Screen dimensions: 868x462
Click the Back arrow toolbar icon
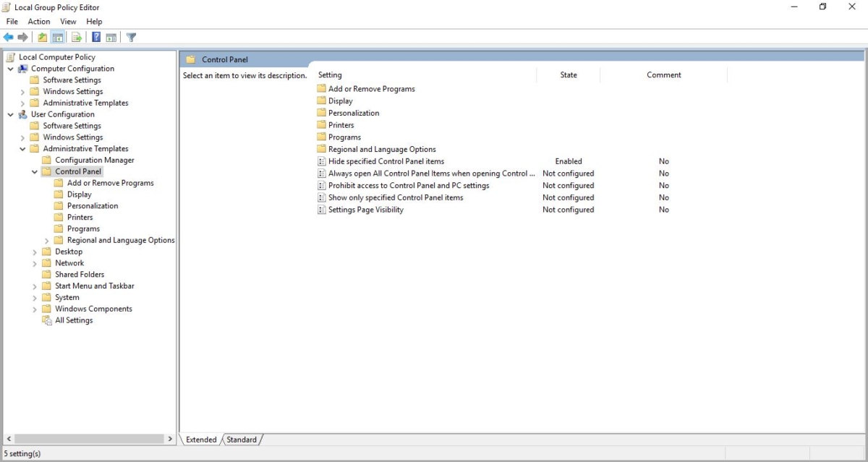click(x=9, y=37)
